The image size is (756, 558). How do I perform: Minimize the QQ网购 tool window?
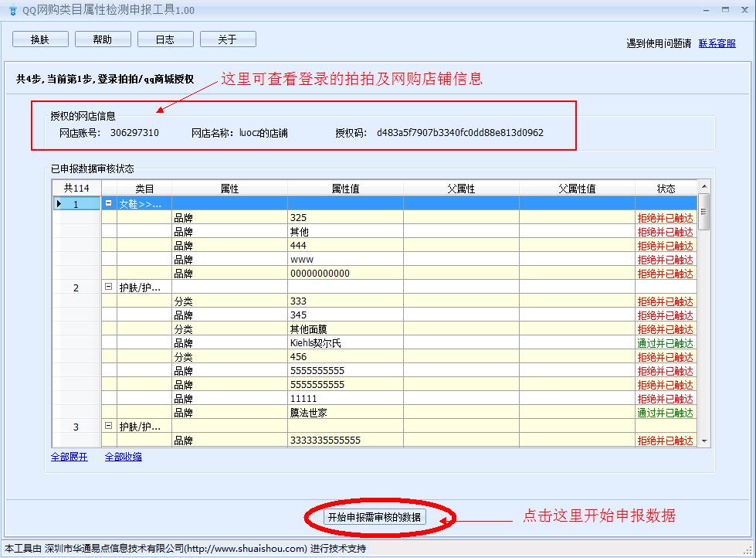click(706, 10)
